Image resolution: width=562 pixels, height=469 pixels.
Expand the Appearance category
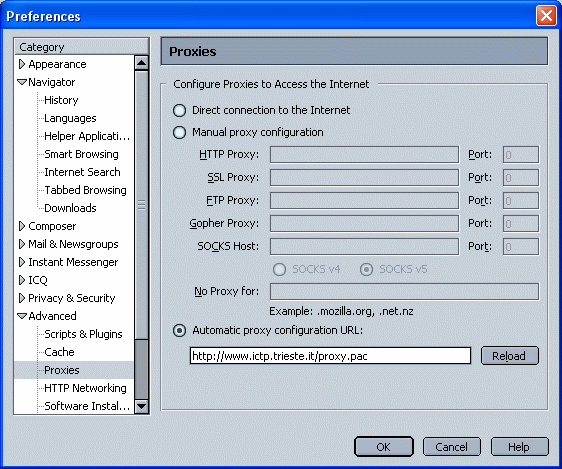(x=22, y=64)
